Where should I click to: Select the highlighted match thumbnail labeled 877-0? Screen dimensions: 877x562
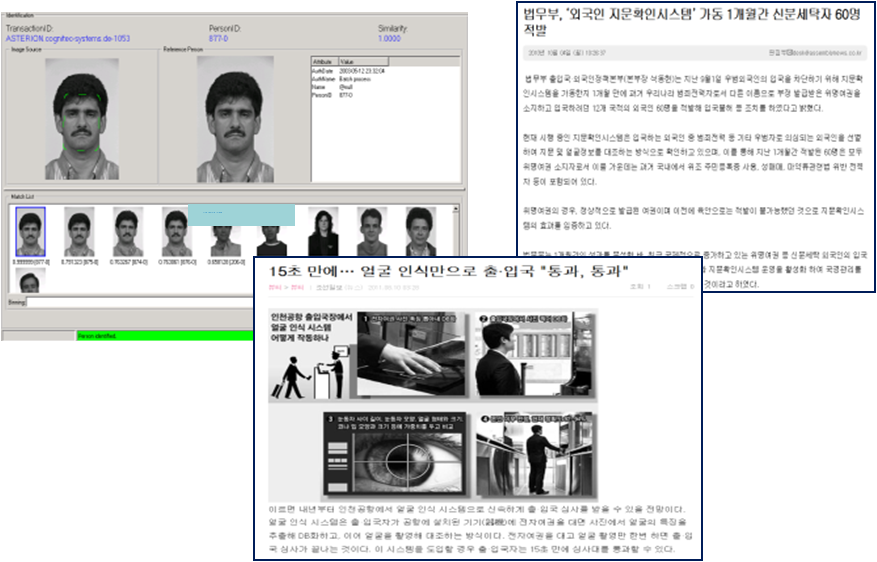click(30, 232)
